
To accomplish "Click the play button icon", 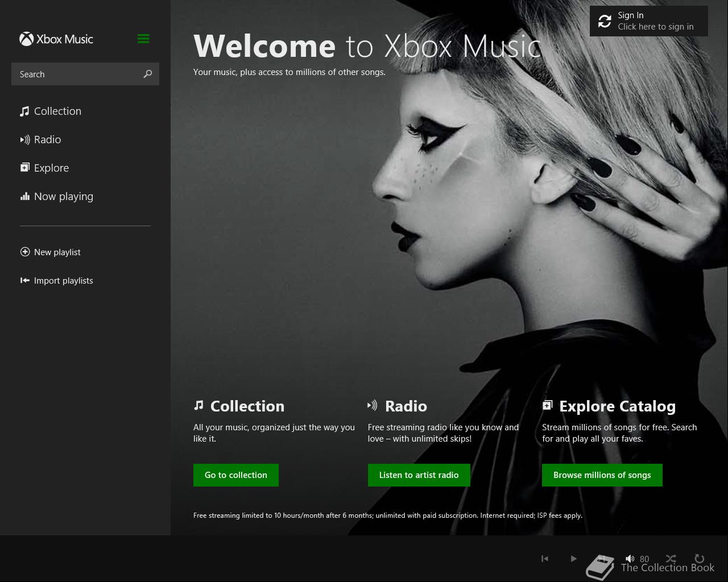I will click(x=573, y=559).
